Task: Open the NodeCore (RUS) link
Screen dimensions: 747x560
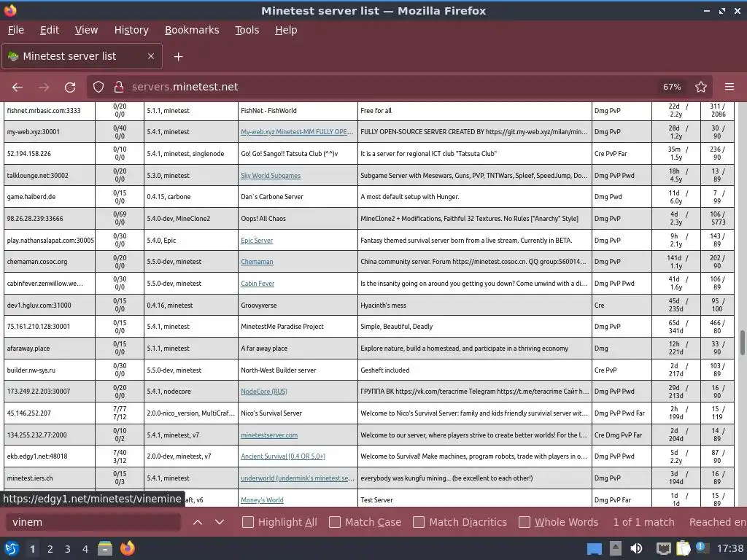Action: pos(264,392)
